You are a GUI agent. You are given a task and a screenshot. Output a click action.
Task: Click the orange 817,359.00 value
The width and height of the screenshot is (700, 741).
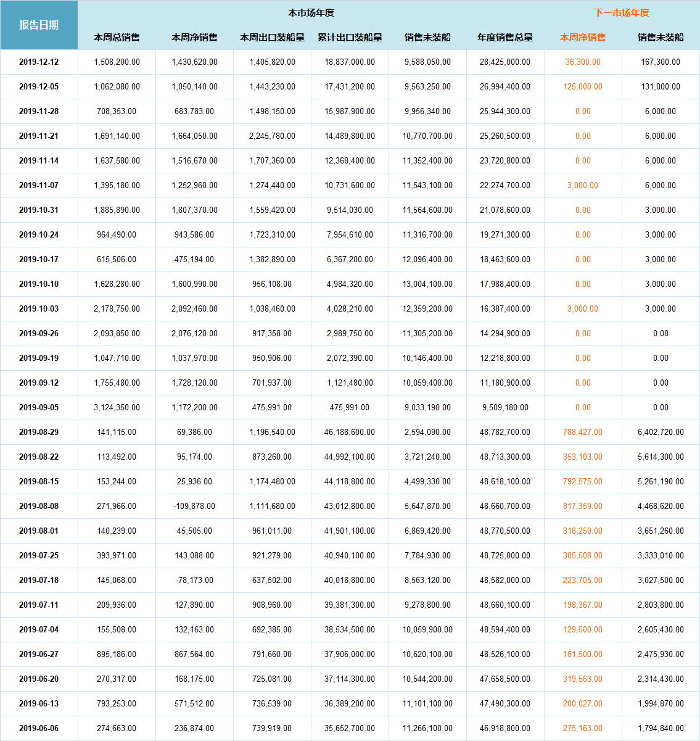[582, 506]
